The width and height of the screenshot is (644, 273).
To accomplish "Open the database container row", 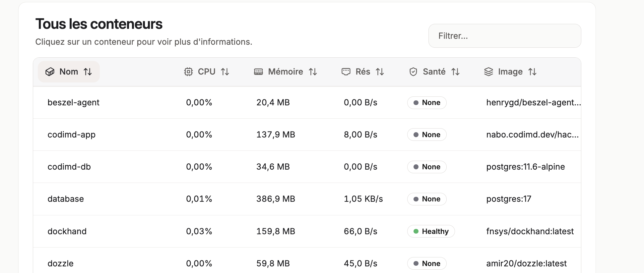I will (307, 199).
